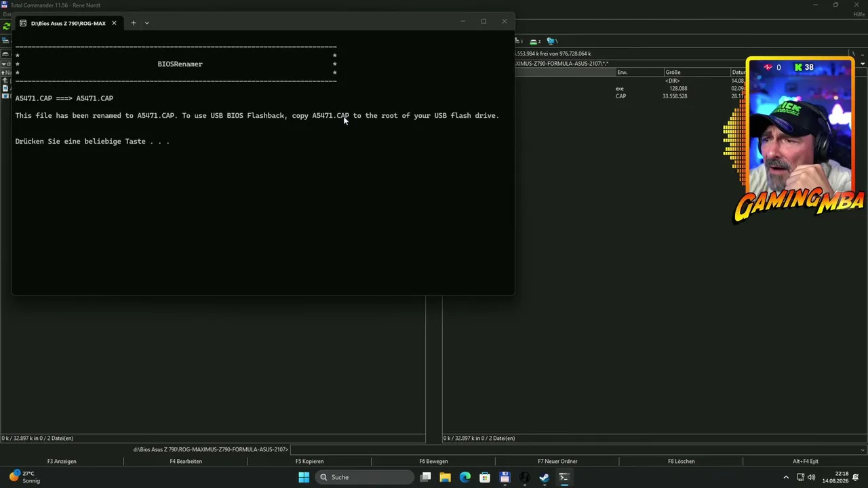Go to root directory in right panel

853,54
